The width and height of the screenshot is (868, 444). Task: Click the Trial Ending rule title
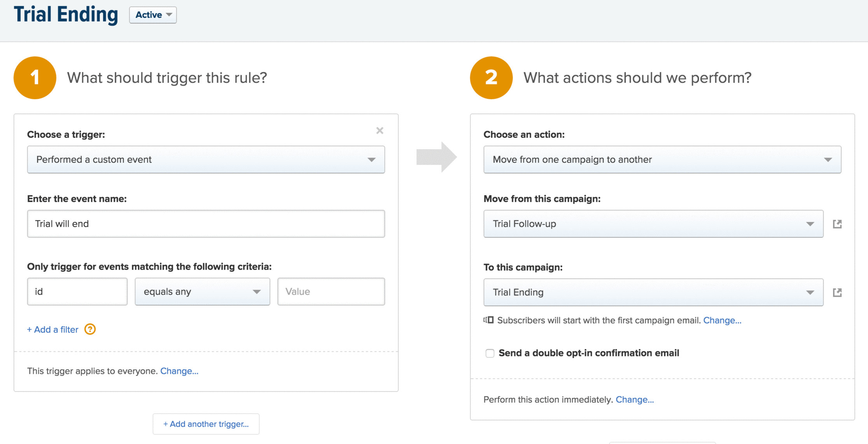click(66, 15)
